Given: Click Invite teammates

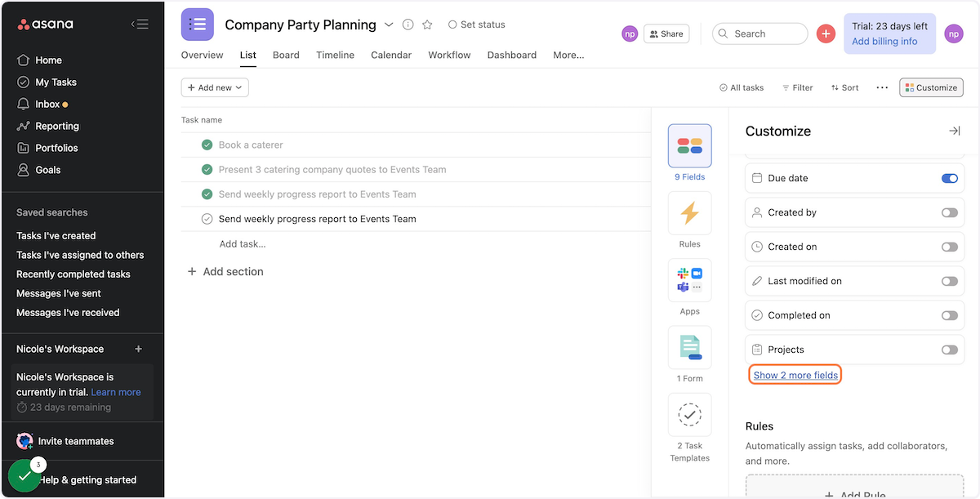Looking at the screenshot, I should click(65, 441).
